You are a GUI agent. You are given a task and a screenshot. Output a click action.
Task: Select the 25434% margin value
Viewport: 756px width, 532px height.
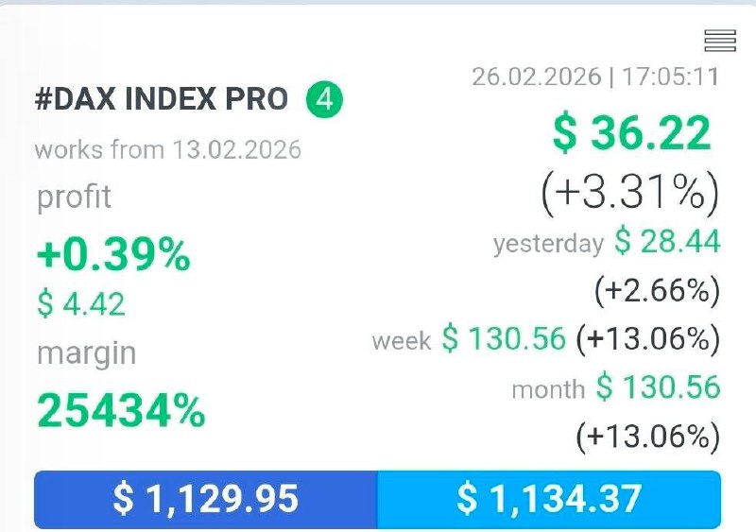121,410
